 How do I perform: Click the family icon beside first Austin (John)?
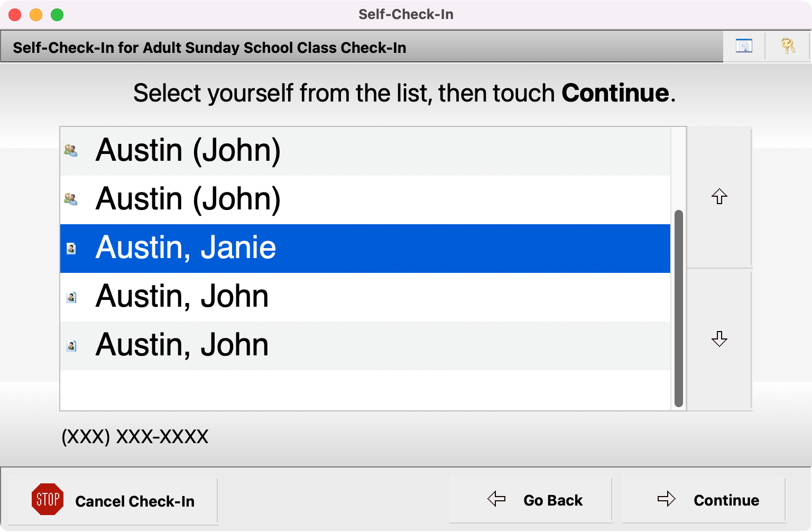(x=71, y=150)
